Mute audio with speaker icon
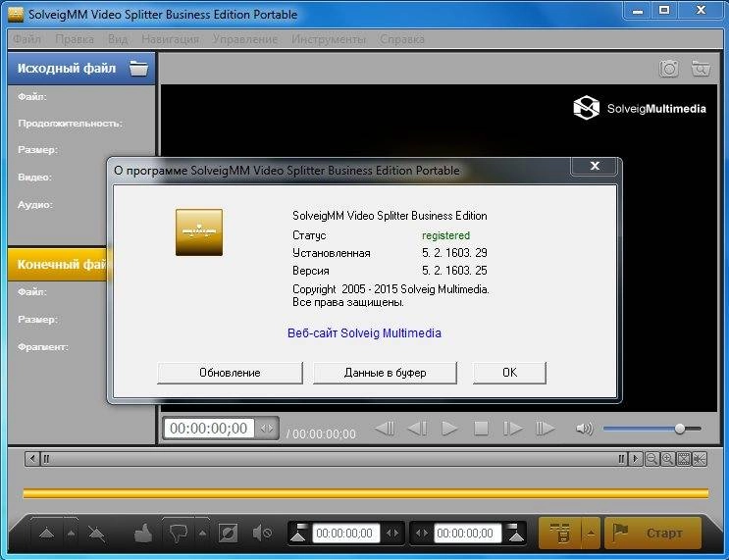 coord(584,428)
